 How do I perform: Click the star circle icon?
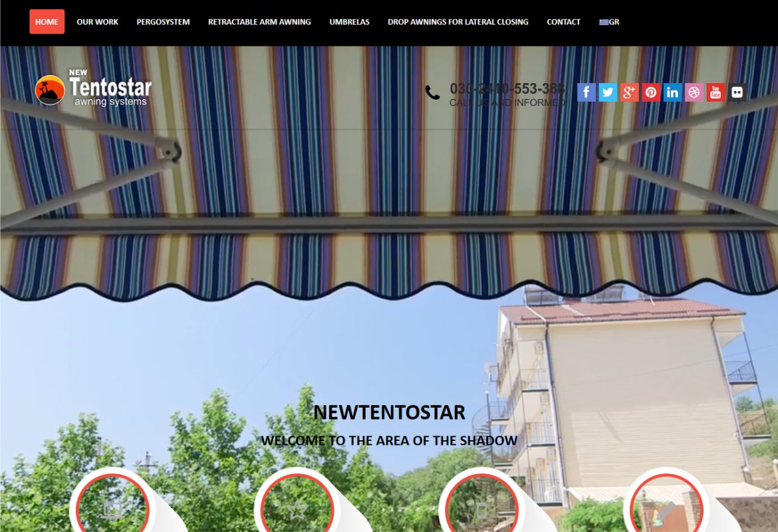[297, 509]
